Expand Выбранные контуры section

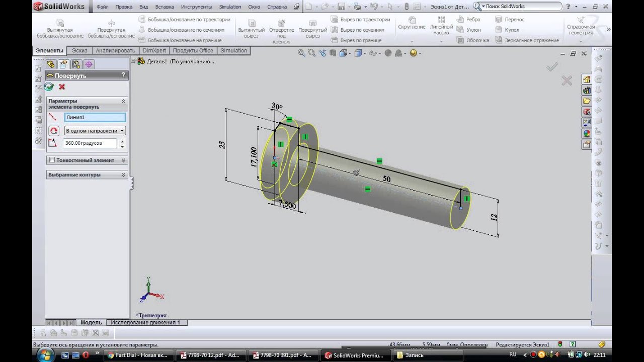(123, 175)
